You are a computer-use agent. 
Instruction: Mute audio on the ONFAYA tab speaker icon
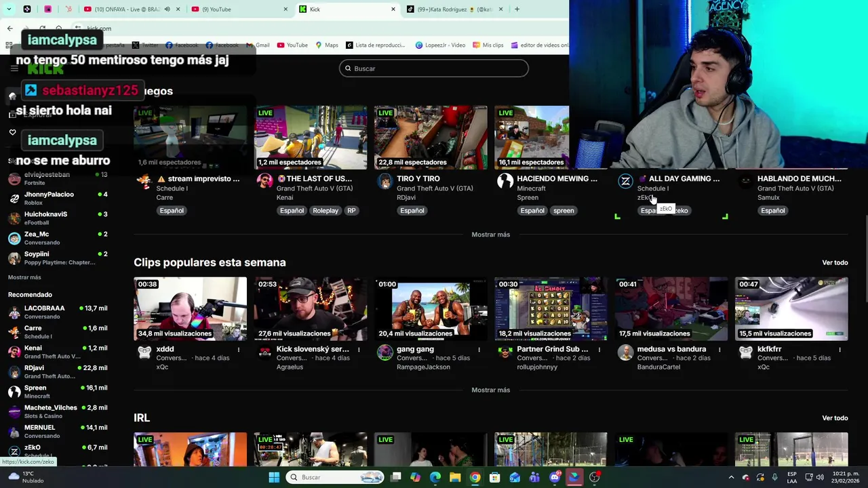(x=167, y=9)
